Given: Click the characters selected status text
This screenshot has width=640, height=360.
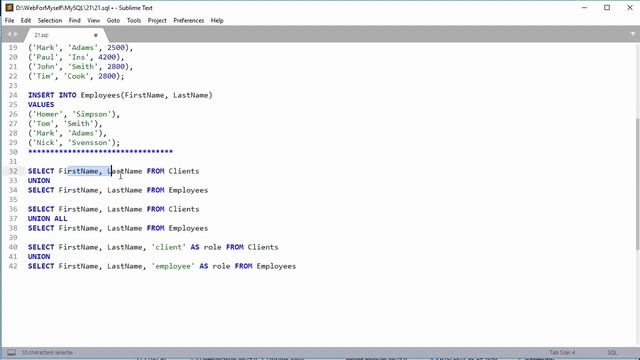Looking at the screenshot, I should (47, 352).
